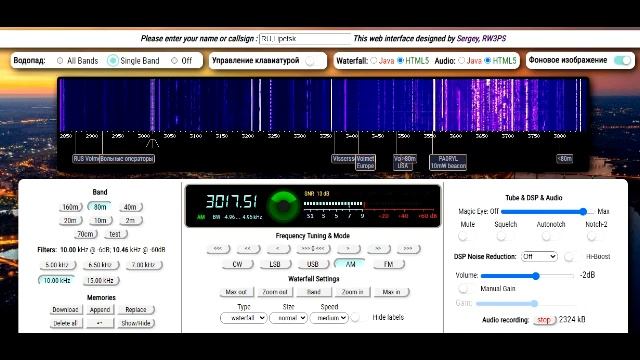Image resolution: width=640 pixels, height=360 pixels.
Task: Switch to the 80m band
Action: click(100, 207)
